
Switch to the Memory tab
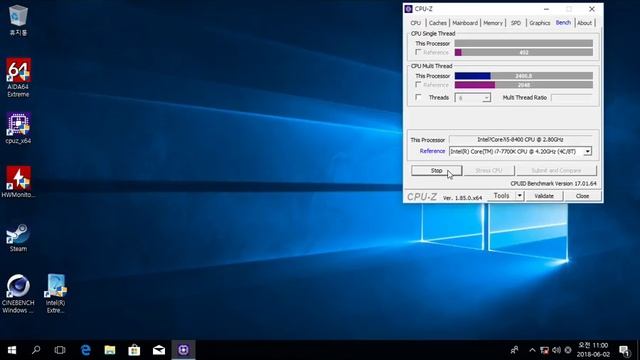(x=493, y=23)
